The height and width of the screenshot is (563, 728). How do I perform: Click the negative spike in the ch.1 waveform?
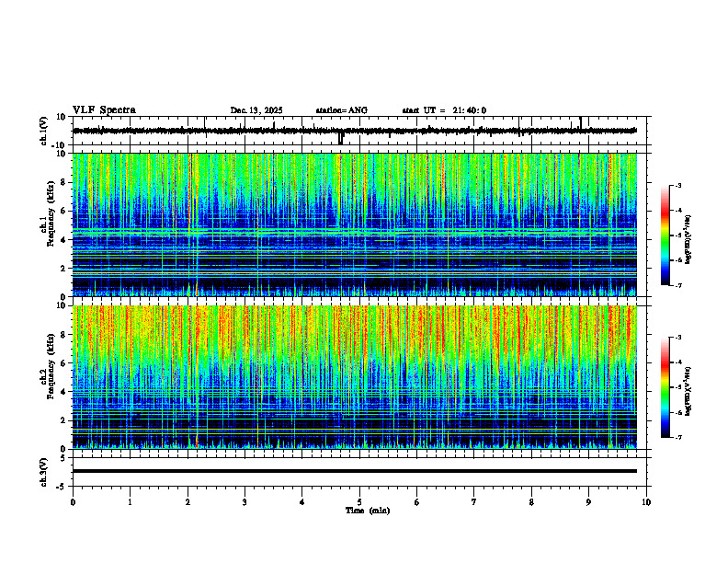pyautogui.click(x=341, y=138)
